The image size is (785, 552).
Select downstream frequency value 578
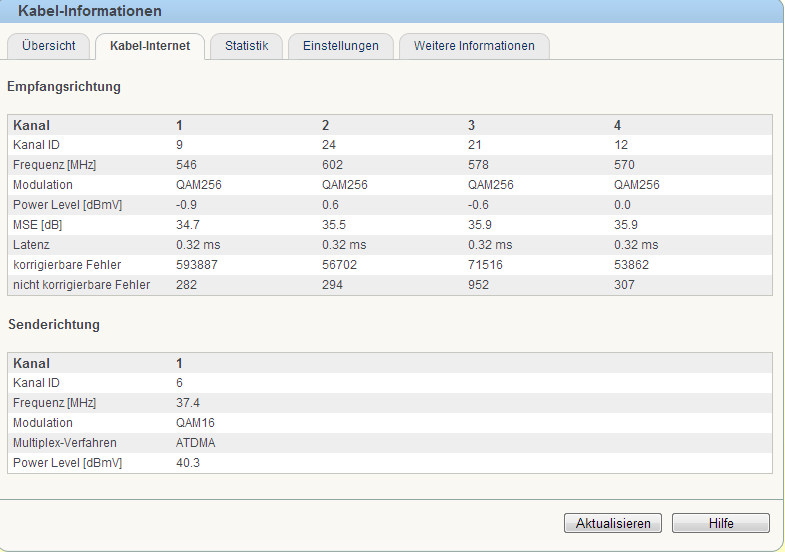tap(478, 165)
